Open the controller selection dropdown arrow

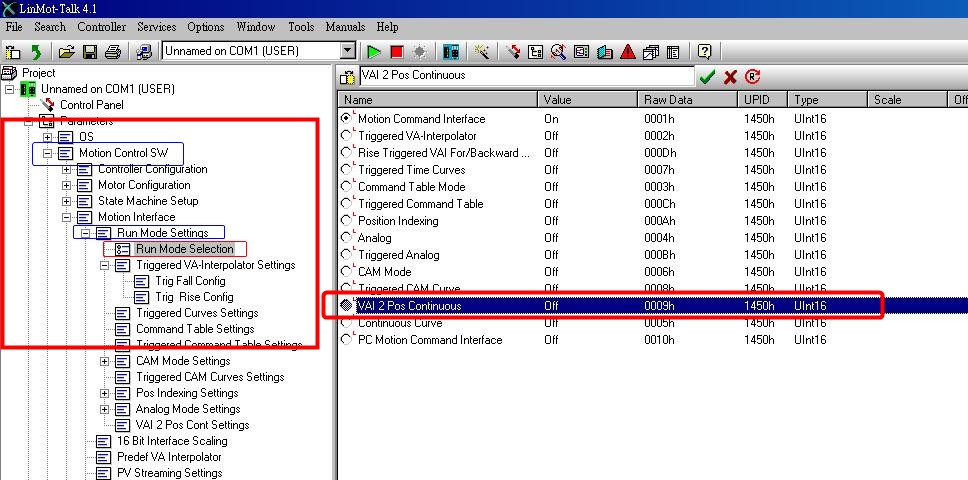click(x=348, y=51)
